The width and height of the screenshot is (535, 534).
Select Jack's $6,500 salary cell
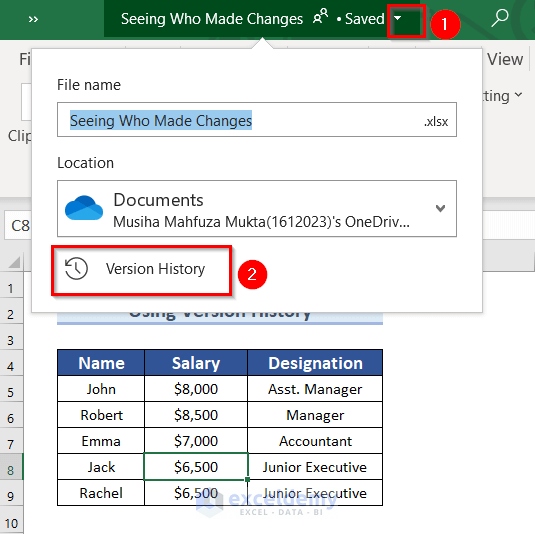tap(196, 467)
